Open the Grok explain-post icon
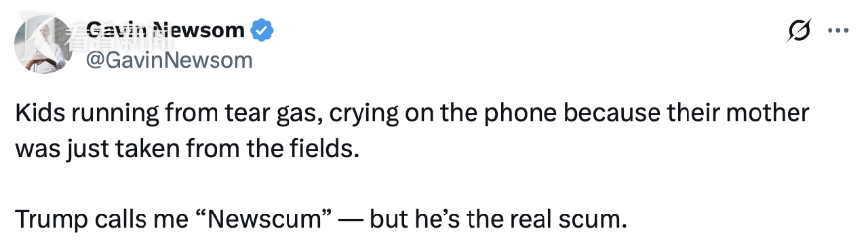Image resolution: width=868 pixels, height=250 pixels. click(x=800, y=32)
